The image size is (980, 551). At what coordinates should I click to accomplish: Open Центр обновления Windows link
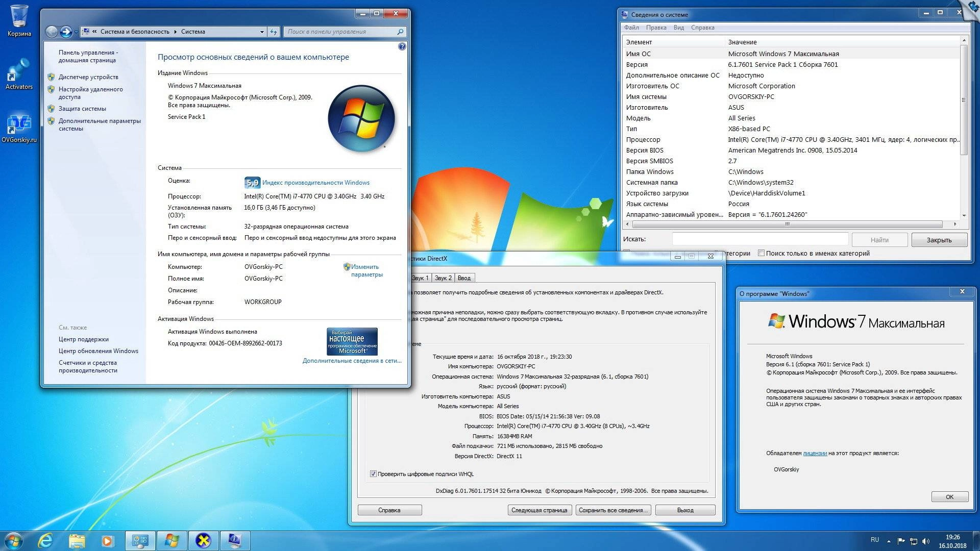click(99, 351)
